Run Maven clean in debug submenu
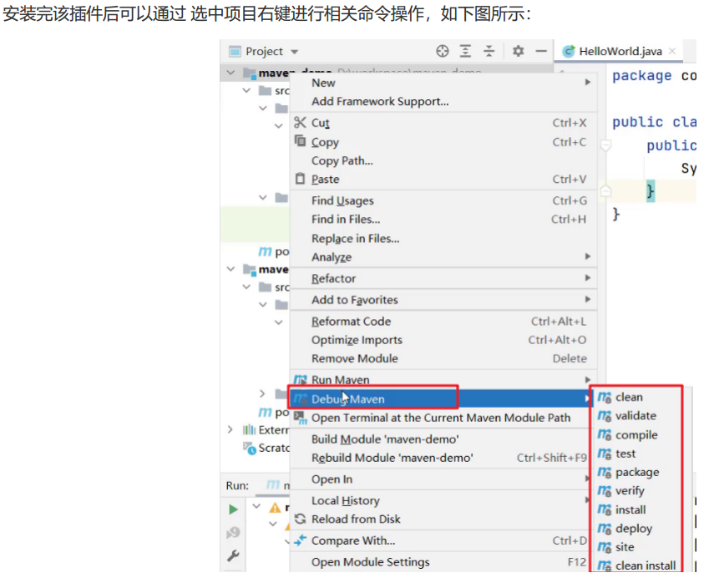This screenshot has height=588, width=714. (x=636, y=398)
